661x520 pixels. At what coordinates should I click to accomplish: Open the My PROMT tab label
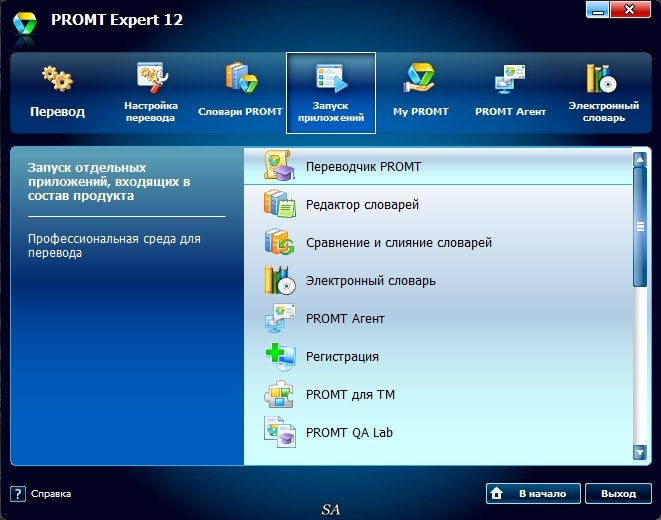421,112
